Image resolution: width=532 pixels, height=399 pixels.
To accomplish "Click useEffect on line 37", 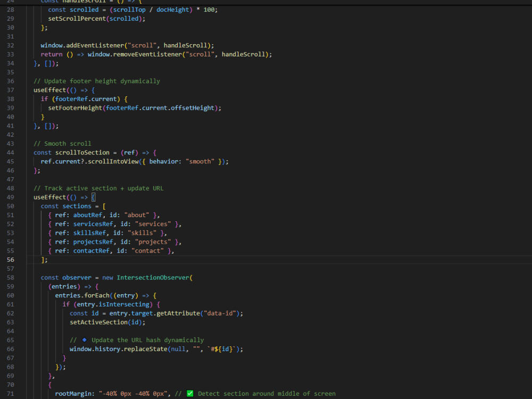I will pyautogui.click(x=49, y=90).
